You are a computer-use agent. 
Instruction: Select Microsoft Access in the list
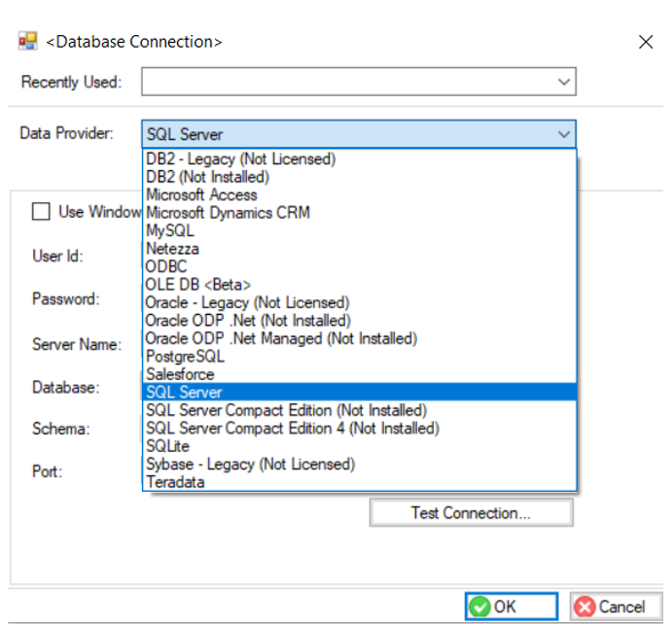[201, 194]
